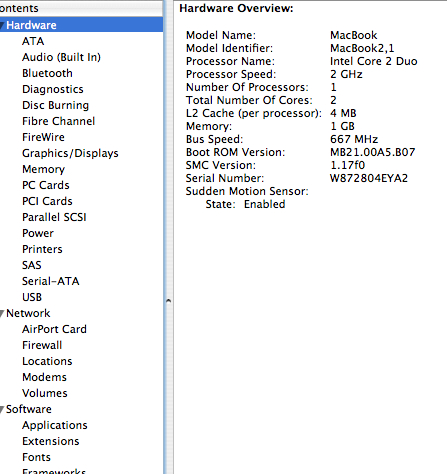The width and height of the screenshot is (447, 474).
Task: Select Extensions under Software
Action: point(51,441)
